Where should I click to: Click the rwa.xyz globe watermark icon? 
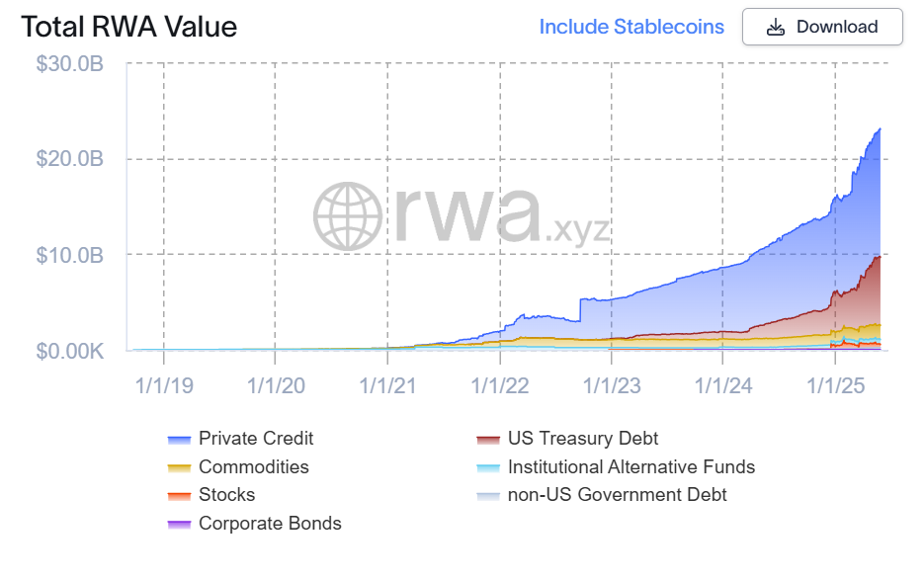350,215
